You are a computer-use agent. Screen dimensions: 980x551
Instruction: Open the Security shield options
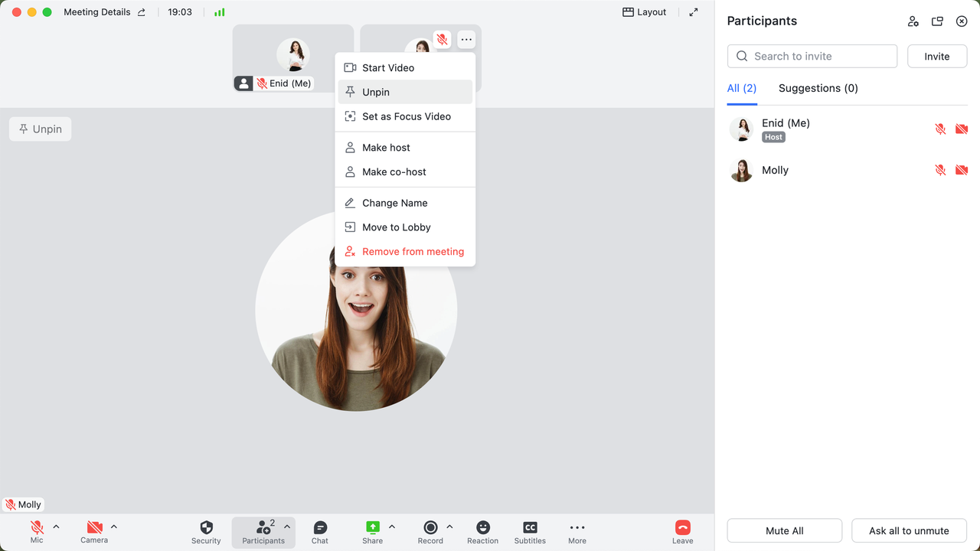point(206,532)
